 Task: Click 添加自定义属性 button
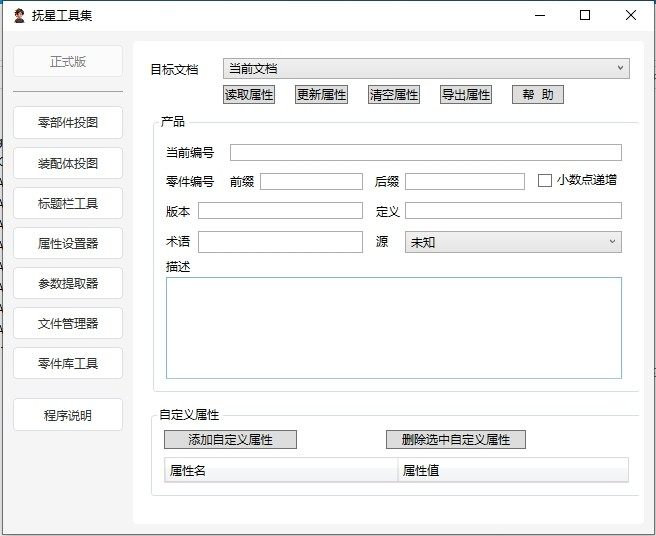pos(230,439)
